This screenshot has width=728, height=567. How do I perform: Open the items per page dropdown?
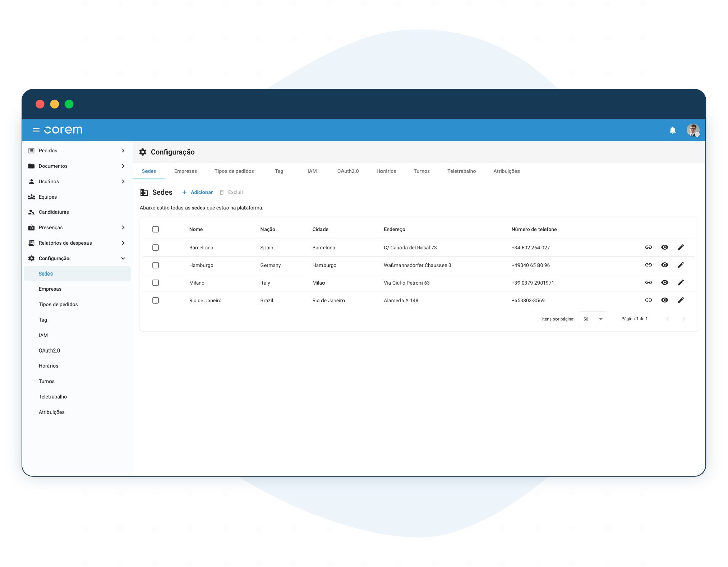click(x=593, y=319)
